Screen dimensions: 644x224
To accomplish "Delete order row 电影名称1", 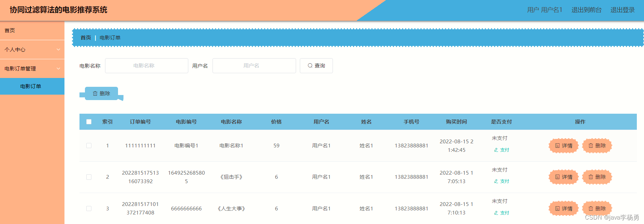I will (597, 146).
